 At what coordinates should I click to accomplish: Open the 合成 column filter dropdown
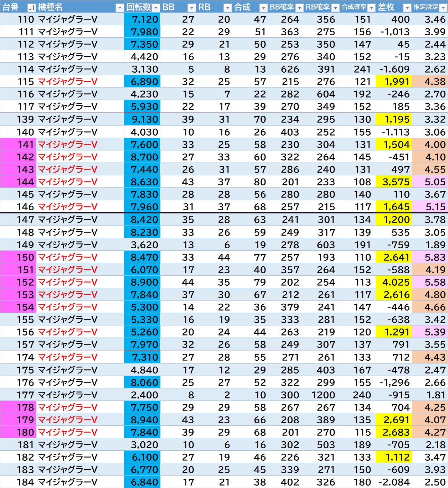pos(263,8)
